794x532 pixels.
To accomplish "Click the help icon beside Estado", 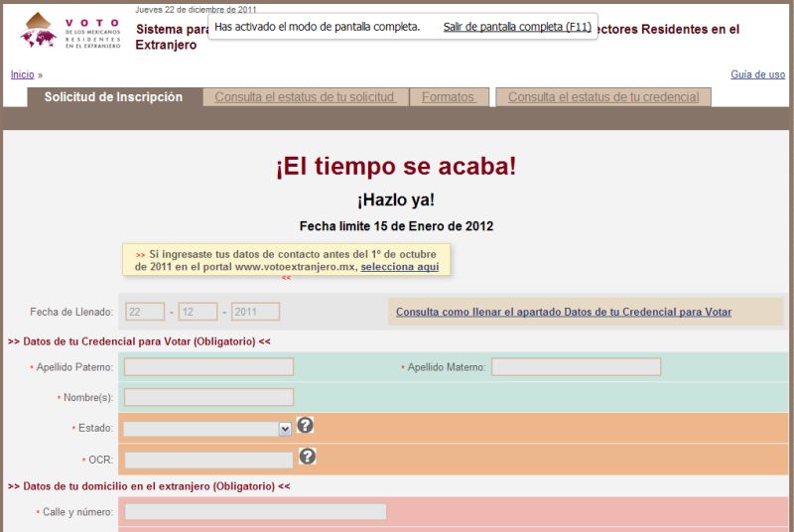I will 306,425.
